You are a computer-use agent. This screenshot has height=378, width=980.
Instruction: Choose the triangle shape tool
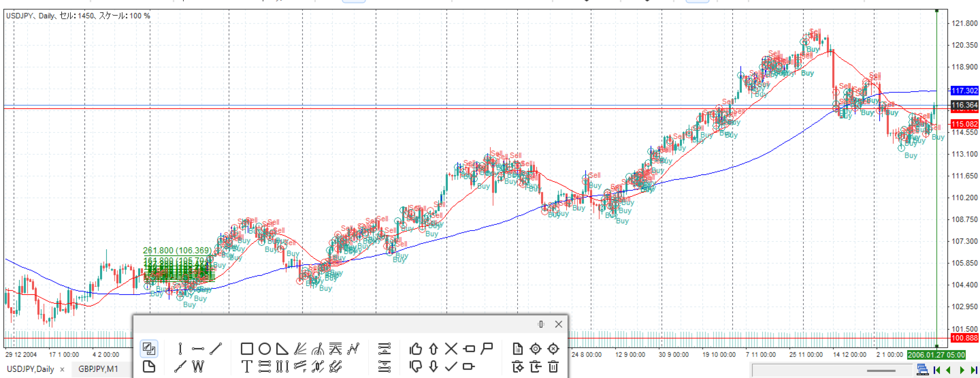click(282, 349)
